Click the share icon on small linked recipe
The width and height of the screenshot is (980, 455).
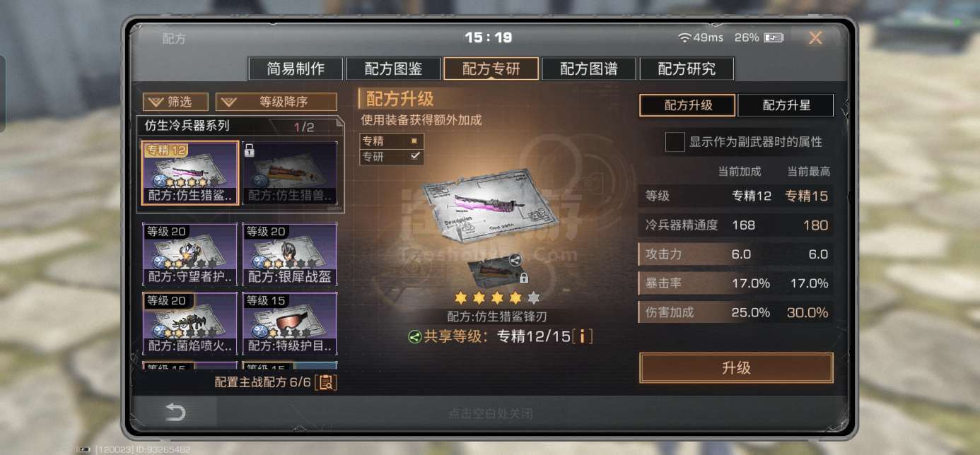point(515,259)
